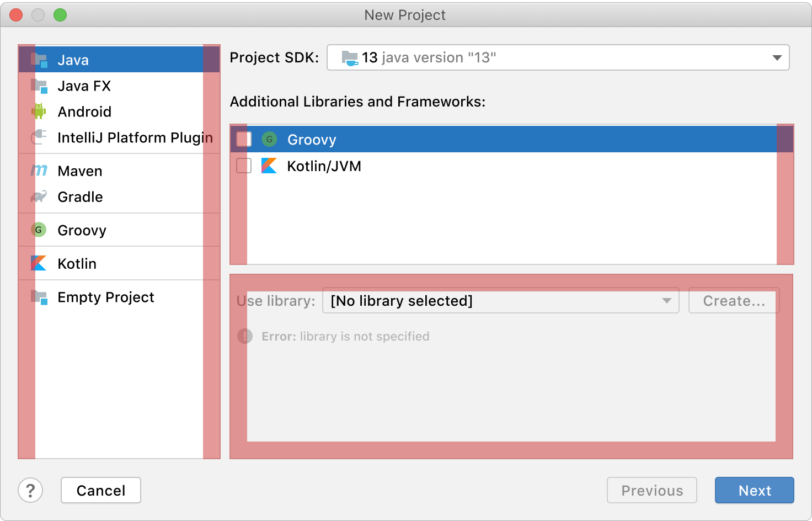812x521 pixels.
Task: Click the Java FX folder icon
Action: (x=39, y=86)
